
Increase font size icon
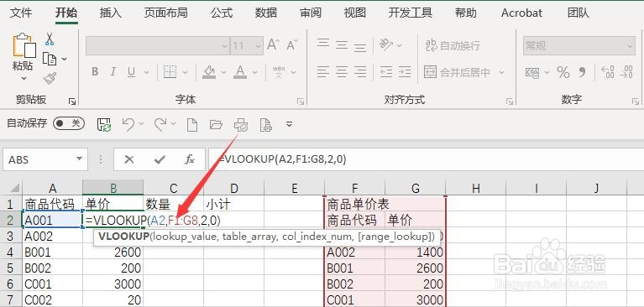click(x=273, y=44)
